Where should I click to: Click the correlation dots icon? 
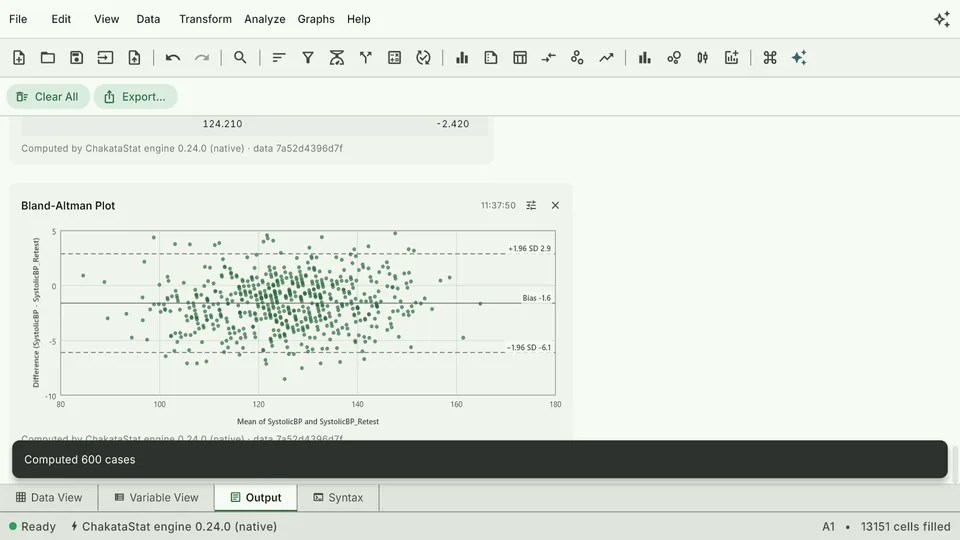coord(577,58)
